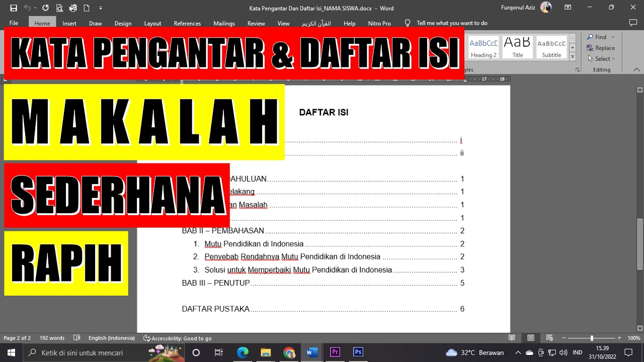Apply the Heading 2 style
Screen dimensions: 644x362
click(x=484, y=48)
